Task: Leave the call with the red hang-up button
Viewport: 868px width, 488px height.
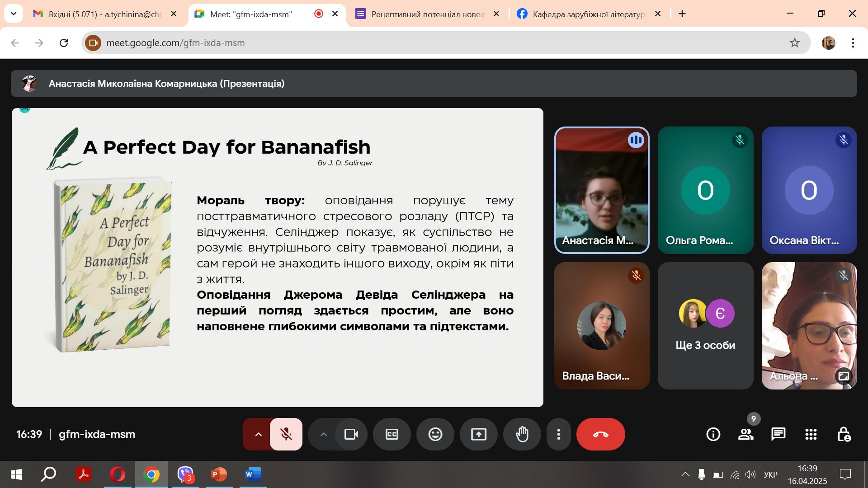Action: (601, 434)
